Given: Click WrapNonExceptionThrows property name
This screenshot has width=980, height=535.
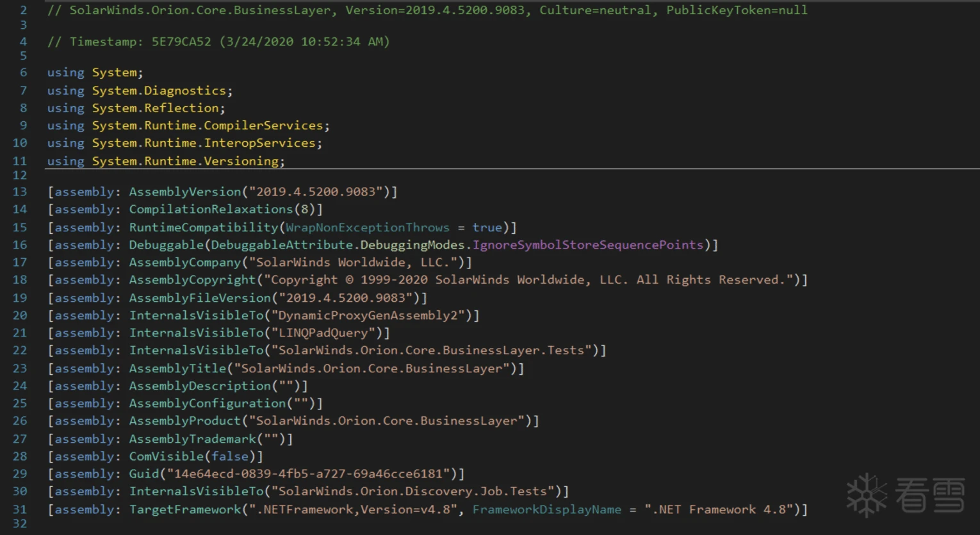Looking at the screenshot, I should pos(368,227).
